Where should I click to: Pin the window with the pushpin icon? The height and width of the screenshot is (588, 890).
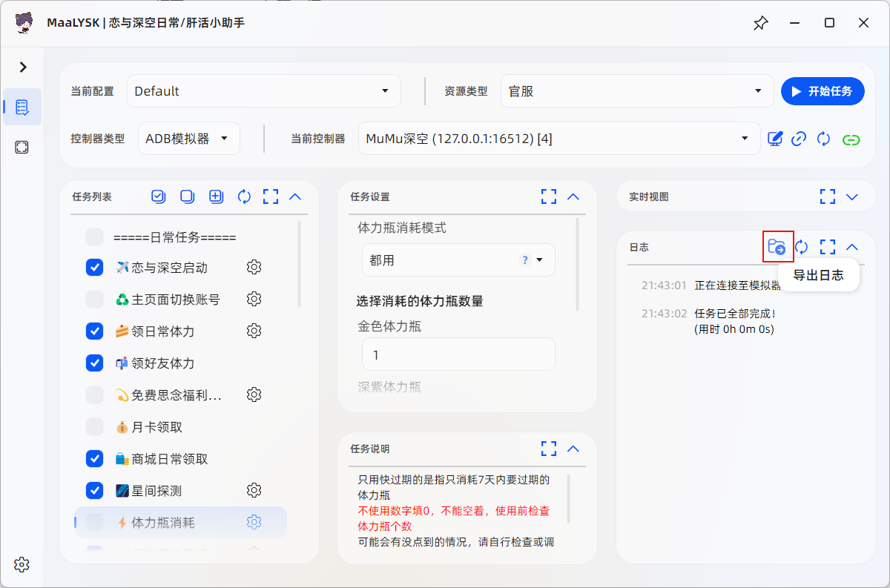click(x=760, y=23)
